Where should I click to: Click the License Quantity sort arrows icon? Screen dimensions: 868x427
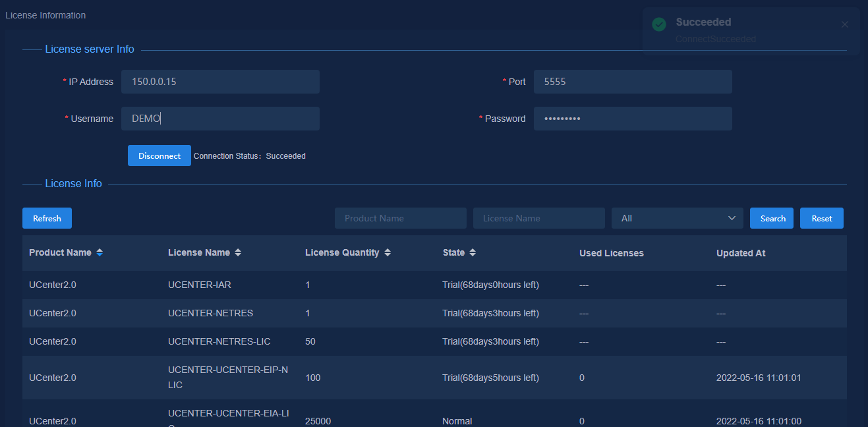click(x=388, y=253)
